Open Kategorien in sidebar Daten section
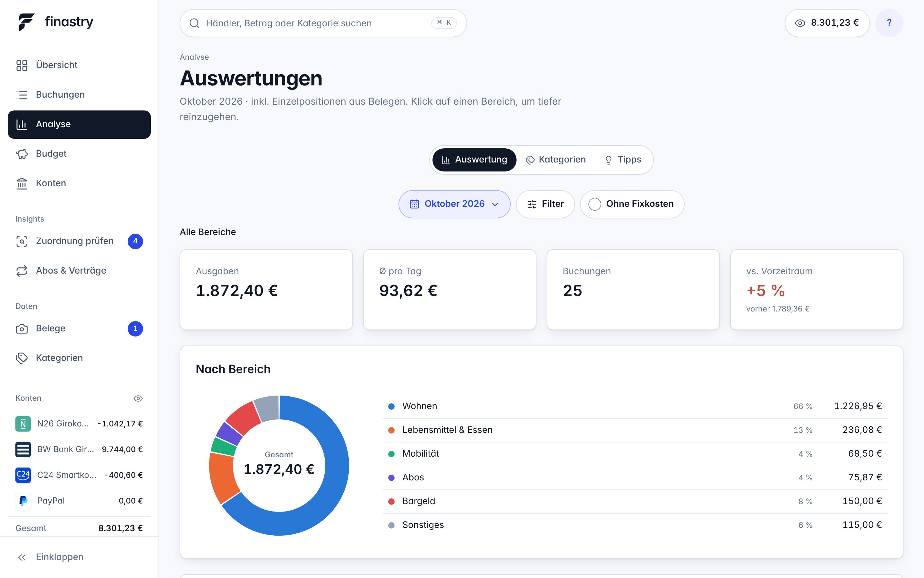 point(79,358)
